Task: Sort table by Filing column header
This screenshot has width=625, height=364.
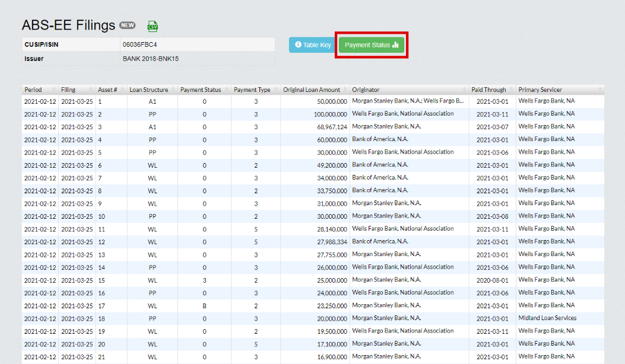Action: click(68, 90)
